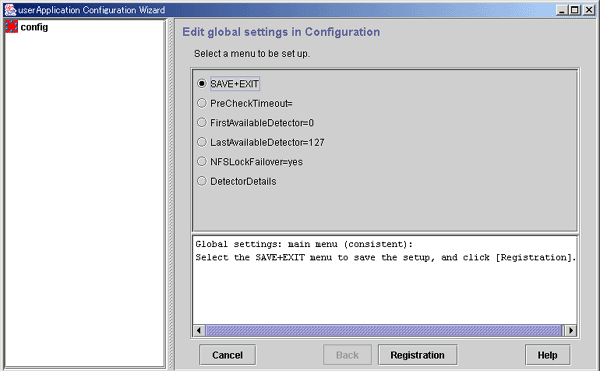
Task: Click the Cancel button
Action: pyautogui.click(x=227, y=355)
